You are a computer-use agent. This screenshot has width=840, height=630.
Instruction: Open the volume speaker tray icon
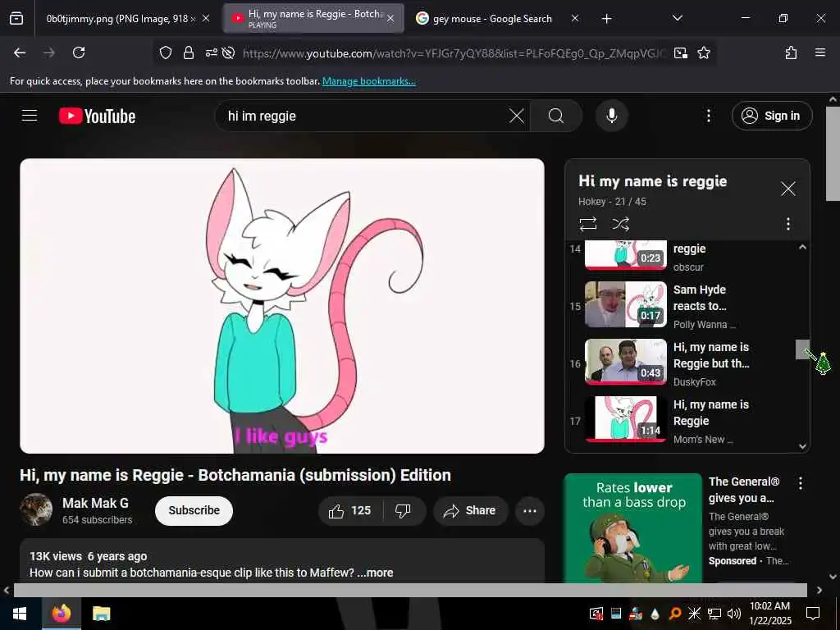[x=734, y=614]
